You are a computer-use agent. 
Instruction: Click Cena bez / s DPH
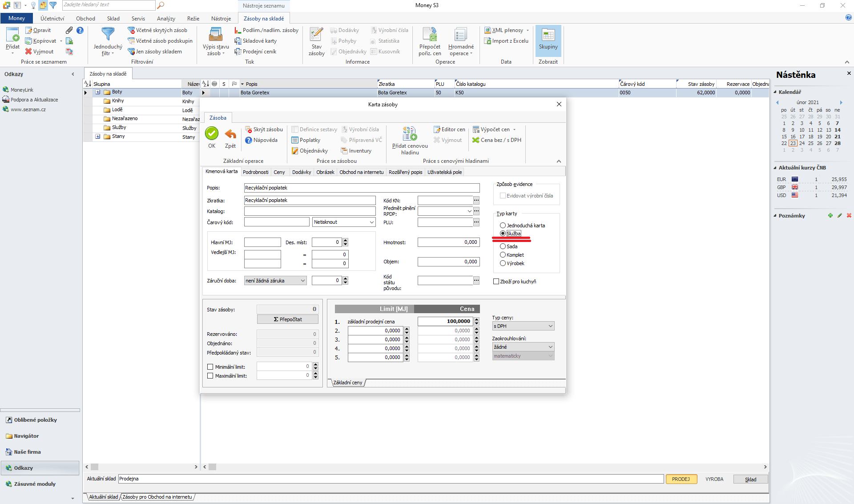click(x=497, y=140)
